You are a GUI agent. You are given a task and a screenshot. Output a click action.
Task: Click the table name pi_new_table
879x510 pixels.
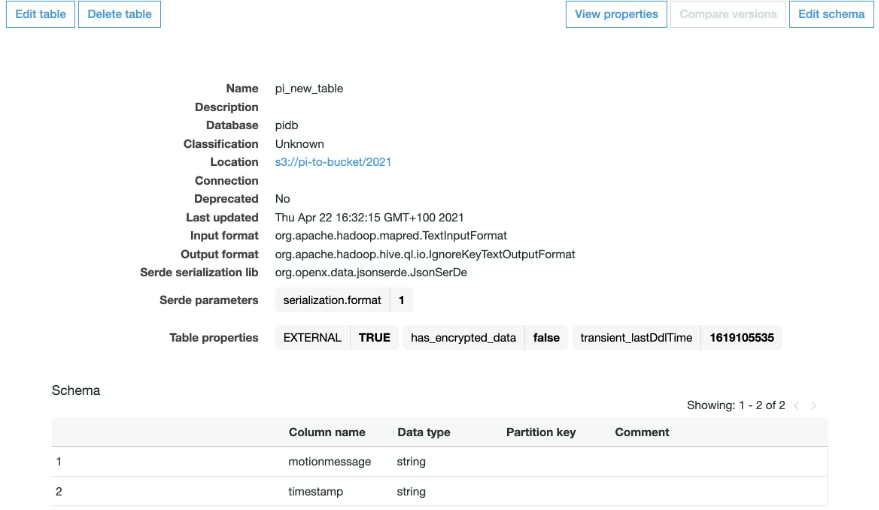point(309,89)
